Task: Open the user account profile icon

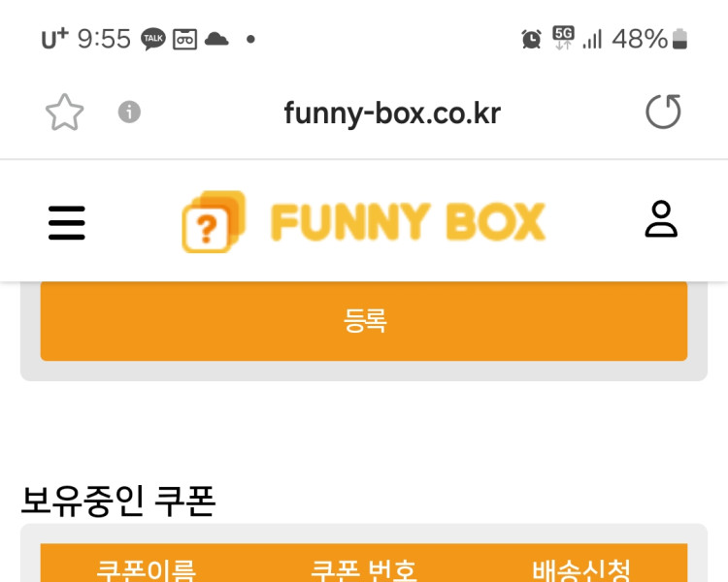Action: 661,219
